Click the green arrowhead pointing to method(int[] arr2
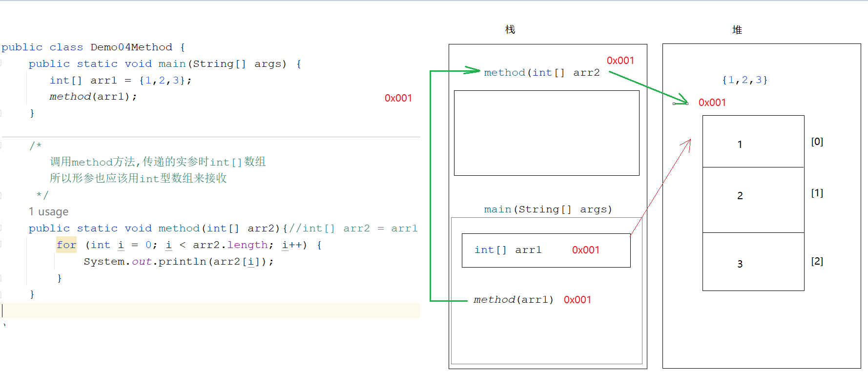Image resolution: width=868 pixels, height=374 pixels. click(473, 71)
